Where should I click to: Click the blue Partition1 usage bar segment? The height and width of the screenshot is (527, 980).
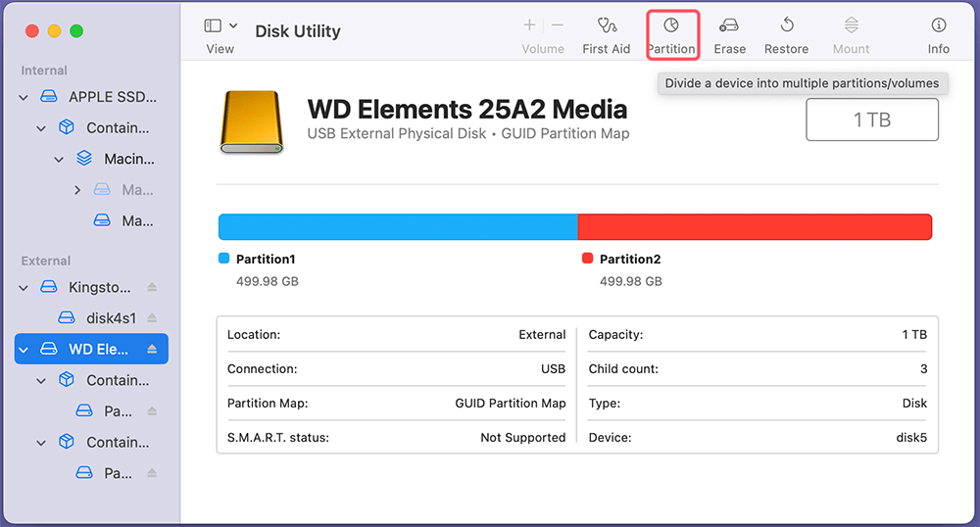(398, 226)
